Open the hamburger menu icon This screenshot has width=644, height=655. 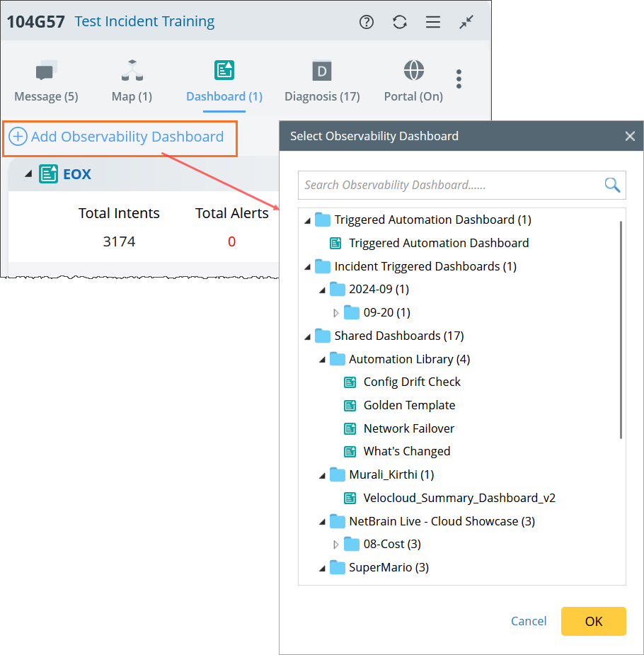pyautogui.click(x=433, y=22)
